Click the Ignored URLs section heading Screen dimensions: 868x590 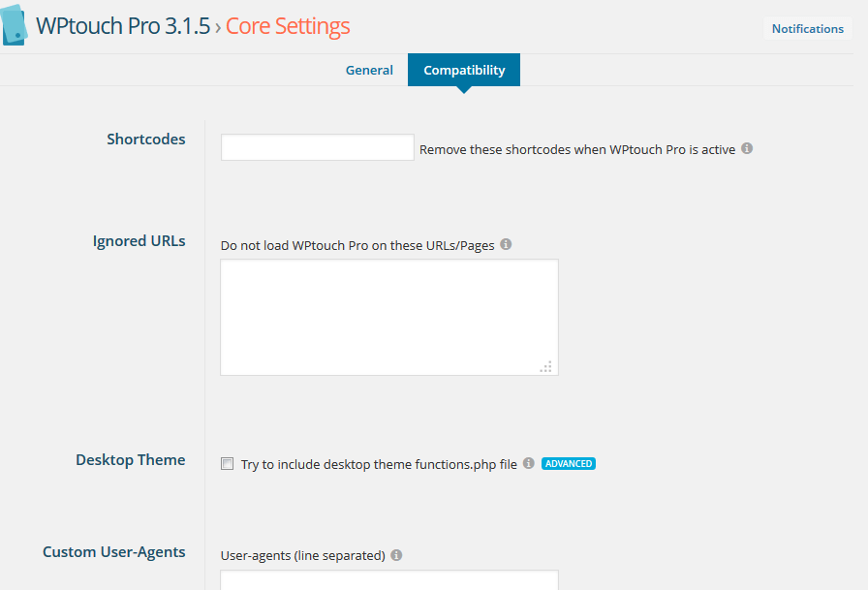(x=139, y=241)
